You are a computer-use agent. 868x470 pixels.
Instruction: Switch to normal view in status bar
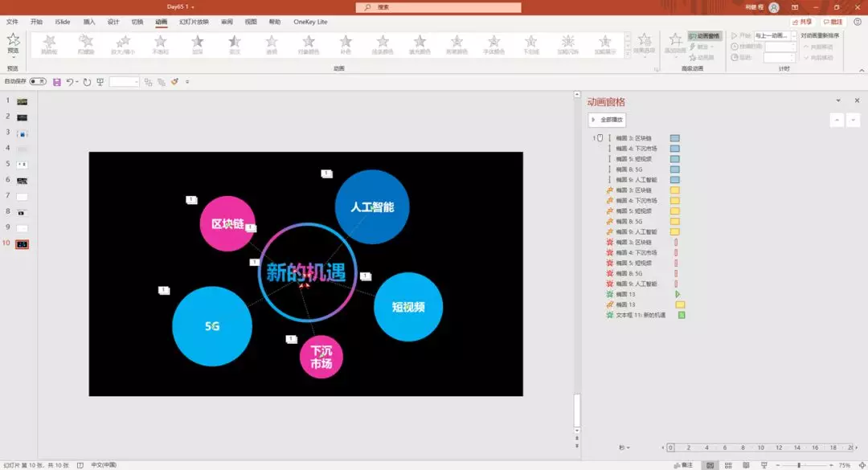coord(710,465)
